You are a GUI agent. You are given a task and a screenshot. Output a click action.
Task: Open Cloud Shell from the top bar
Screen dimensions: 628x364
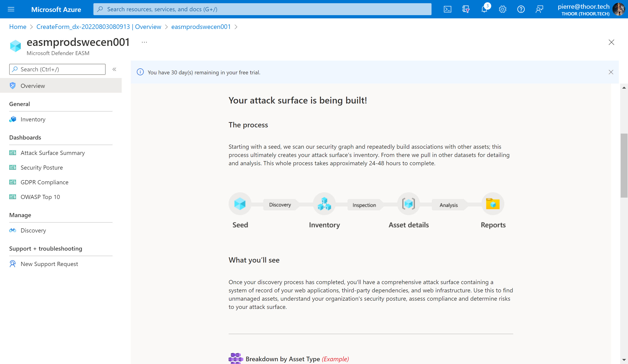448,9
